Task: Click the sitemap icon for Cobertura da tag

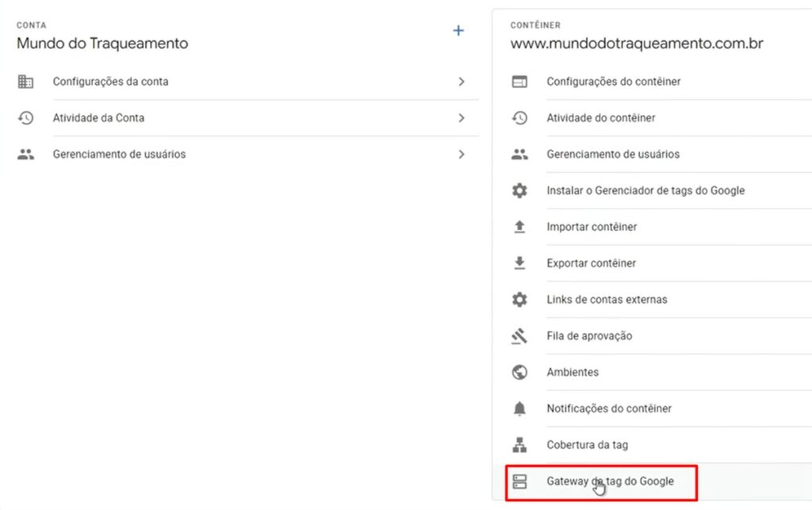Action: click(x=519, y=446)
